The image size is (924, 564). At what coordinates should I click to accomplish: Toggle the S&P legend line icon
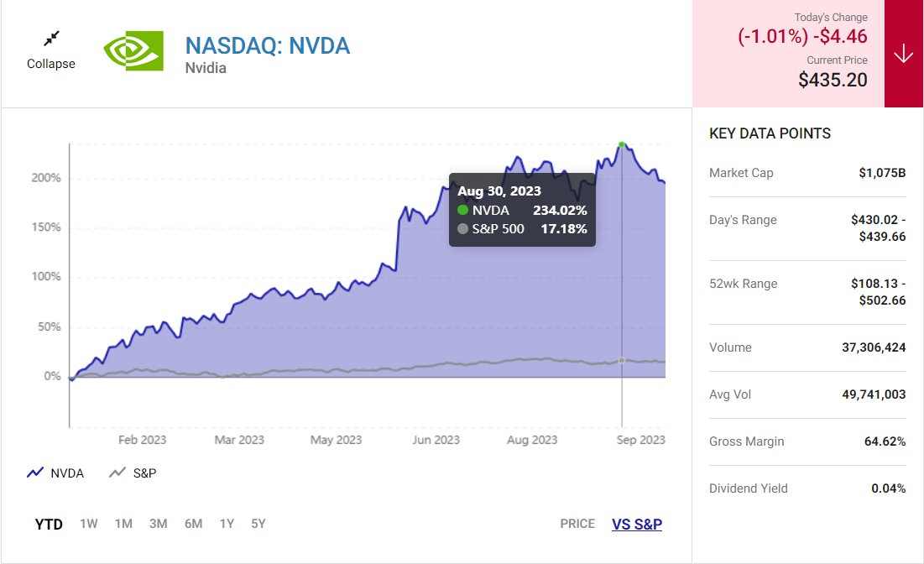(x=117, y=473)
